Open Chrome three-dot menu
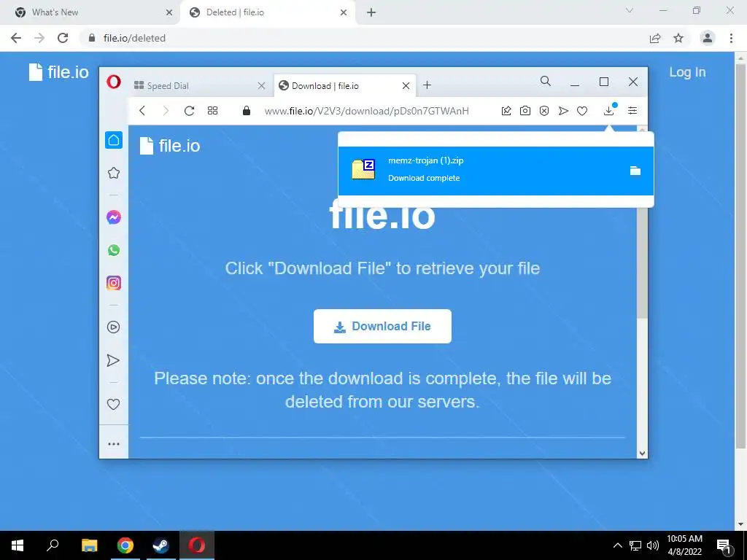This screenshot has width=747, height=560. click(x=731, y=38)
